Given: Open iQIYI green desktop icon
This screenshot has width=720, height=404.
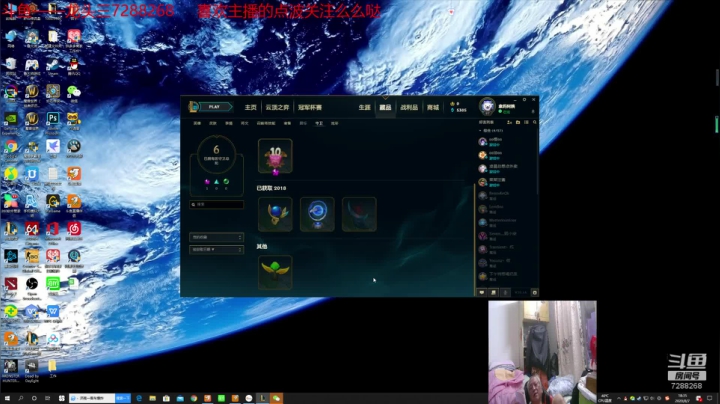Looking at the screenshot, I should tap(52, 284).
